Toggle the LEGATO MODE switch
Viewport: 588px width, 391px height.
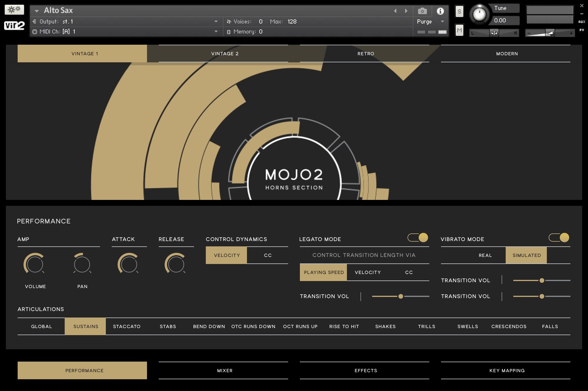418,238
